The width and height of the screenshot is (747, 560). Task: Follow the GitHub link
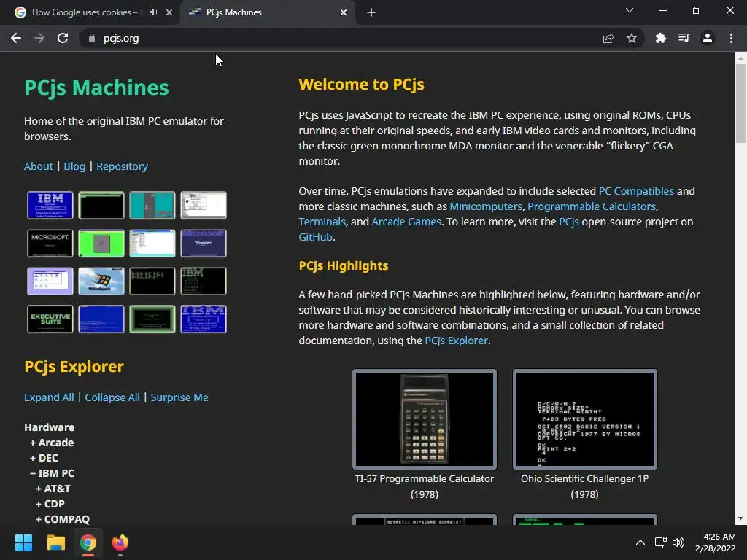[315, 237]
